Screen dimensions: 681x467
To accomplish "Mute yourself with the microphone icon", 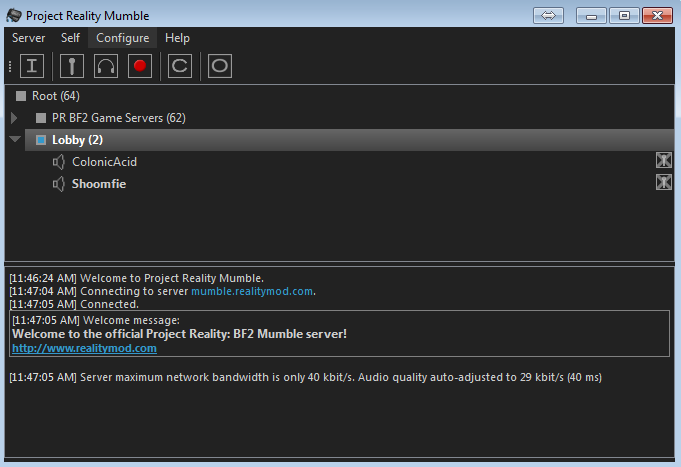I will pos(72,66).
